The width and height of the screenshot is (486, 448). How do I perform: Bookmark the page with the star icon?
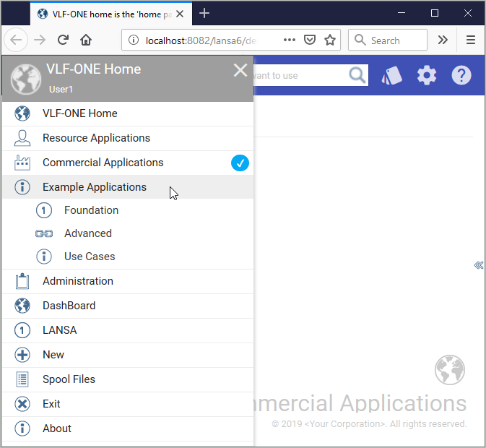point(330,40)
